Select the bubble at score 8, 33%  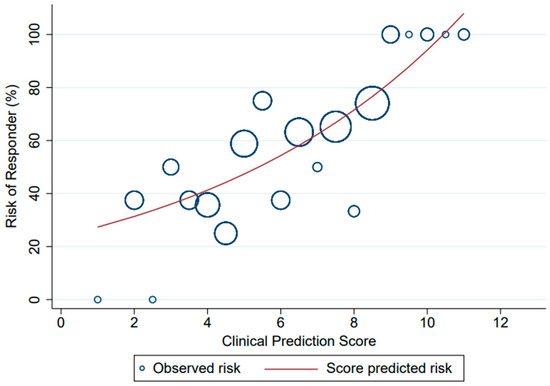tap(354, 211)
